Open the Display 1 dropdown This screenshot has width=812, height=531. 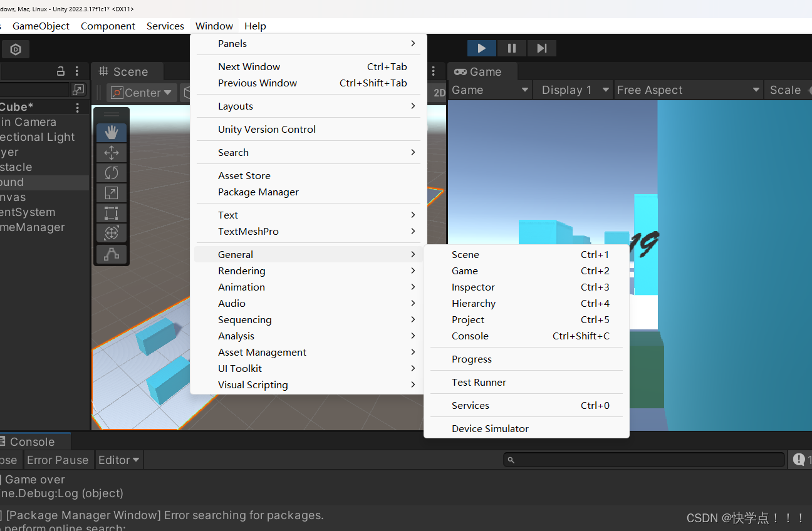click(572, 90)
